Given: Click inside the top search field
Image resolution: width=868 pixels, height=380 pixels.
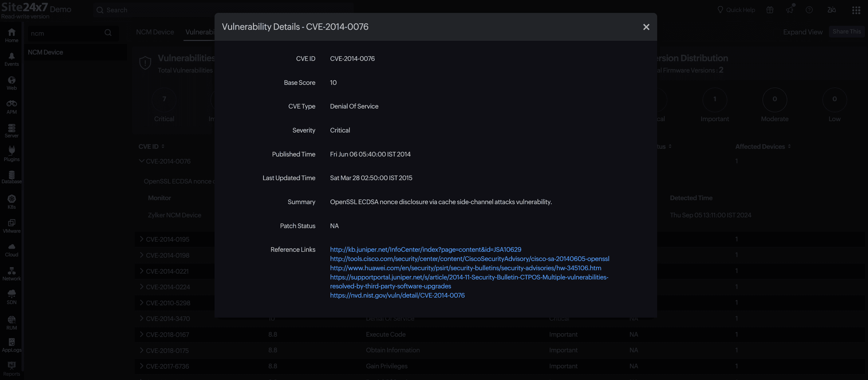Looking at the screenshot, I should [223, 10].
